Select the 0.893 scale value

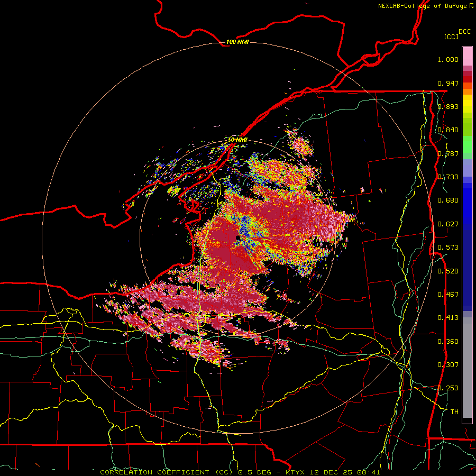pos(448,106)
